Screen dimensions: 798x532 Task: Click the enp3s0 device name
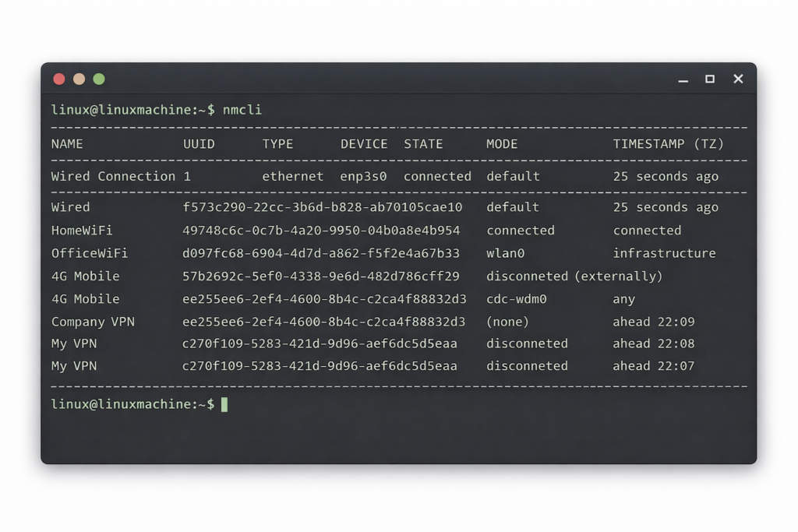click(x=364, y=177)
